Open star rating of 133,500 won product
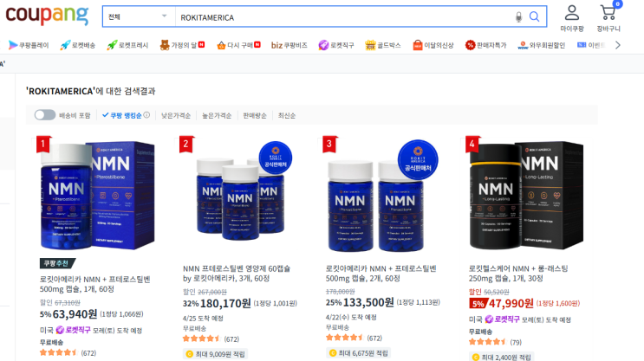The image size is (644, 361). tap(344, 338)
